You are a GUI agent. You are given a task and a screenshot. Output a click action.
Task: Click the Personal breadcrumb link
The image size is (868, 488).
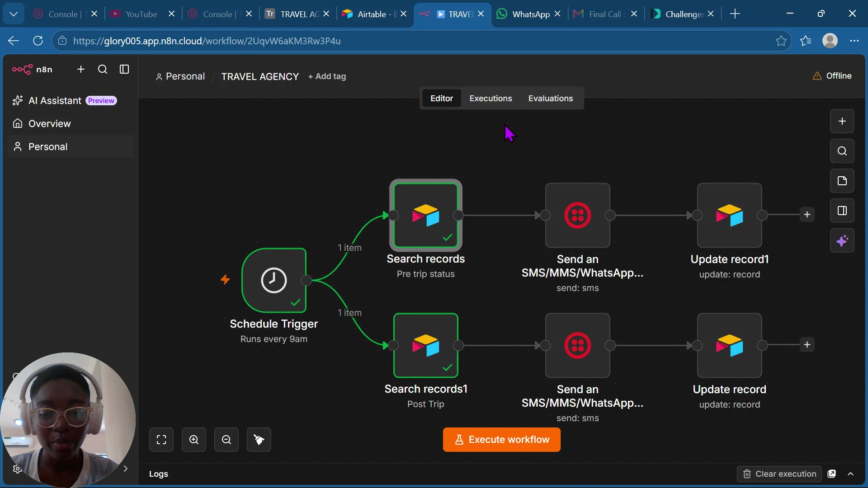pyautogui.click(x=180, y=76)
